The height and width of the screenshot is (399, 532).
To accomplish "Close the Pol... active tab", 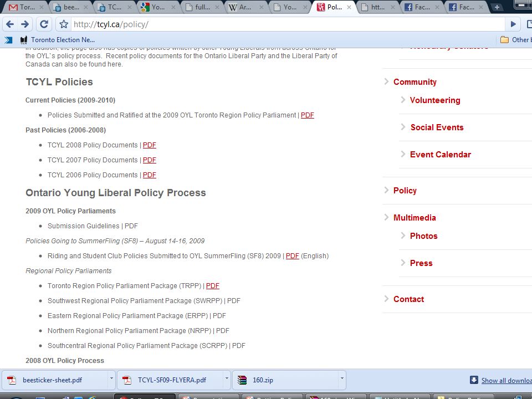I will 349,7.
